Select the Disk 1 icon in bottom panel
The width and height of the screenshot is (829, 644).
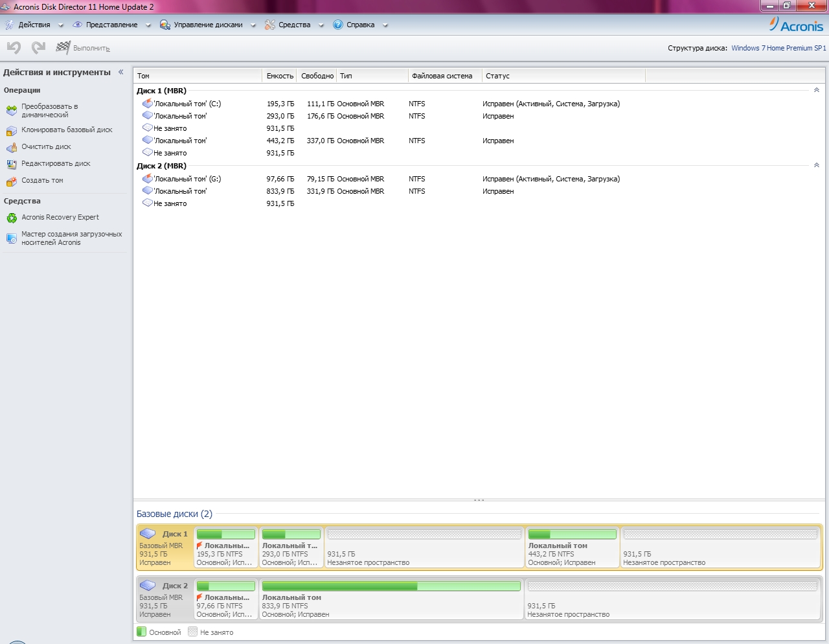148,534
